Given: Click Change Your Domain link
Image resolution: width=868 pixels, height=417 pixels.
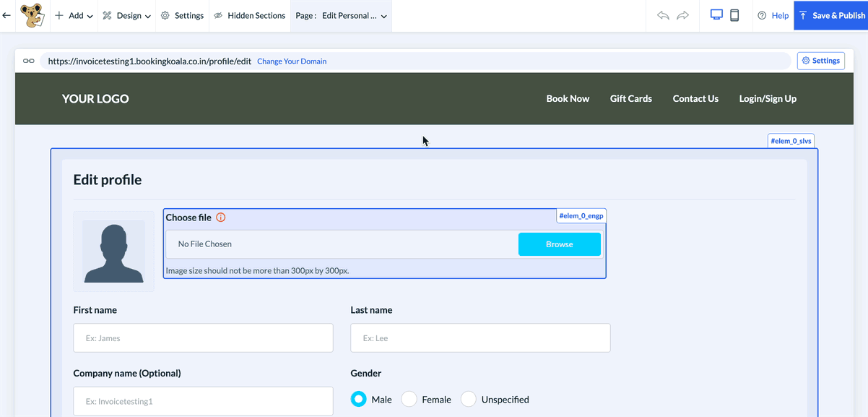Looking at the screenshot, I should point(292,61).
